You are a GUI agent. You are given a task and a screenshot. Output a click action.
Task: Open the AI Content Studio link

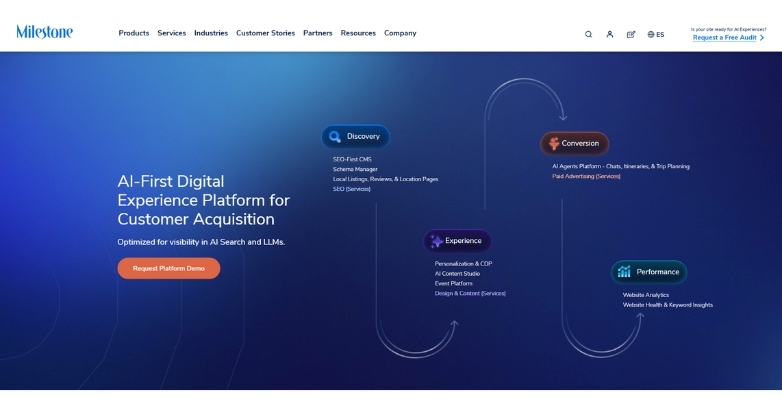457,274
